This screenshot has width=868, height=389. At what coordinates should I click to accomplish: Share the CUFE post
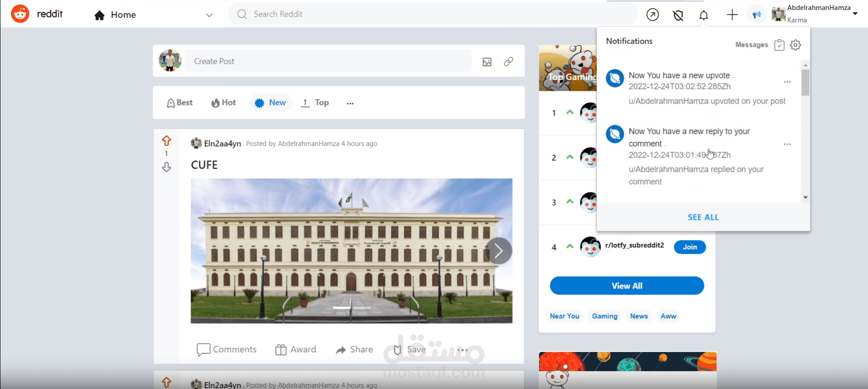click(354, 350)
